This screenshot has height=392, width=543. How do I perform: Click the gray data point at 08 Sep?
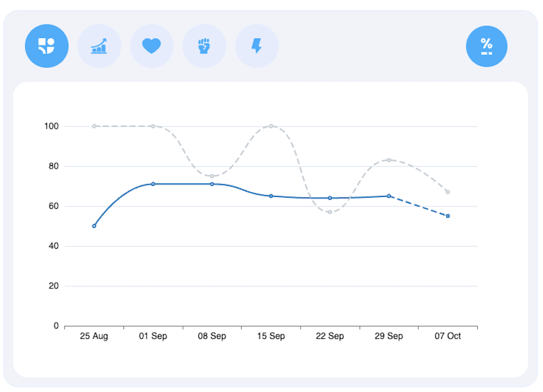212,176
